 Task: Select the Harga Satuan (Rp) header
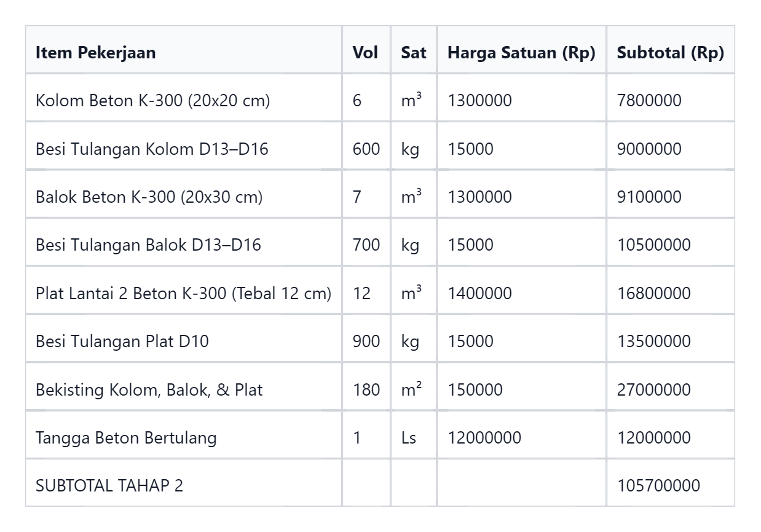tap(521, 52)
